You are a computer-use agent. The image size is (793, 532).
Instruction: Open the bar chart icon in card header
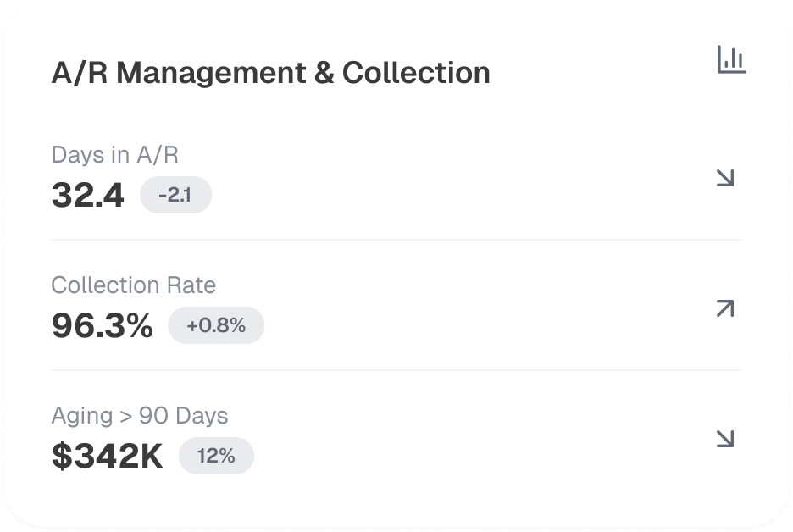click(731, 60)
